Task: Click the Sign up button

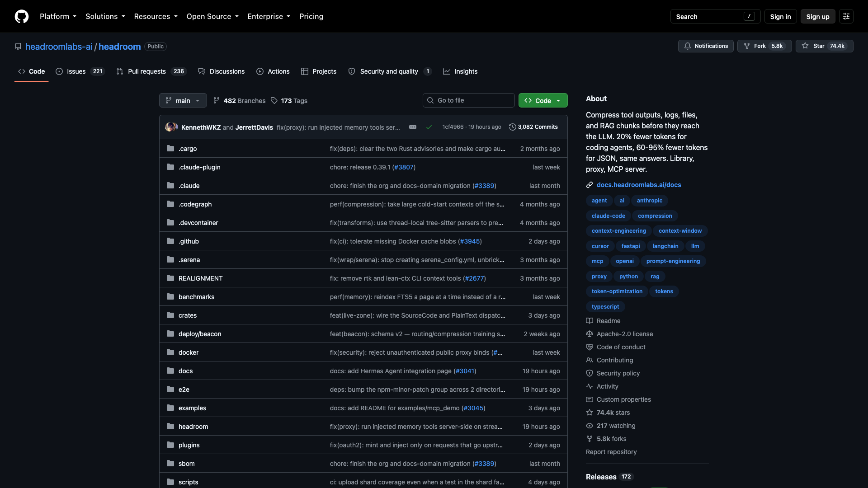Action: pos(817,16)
